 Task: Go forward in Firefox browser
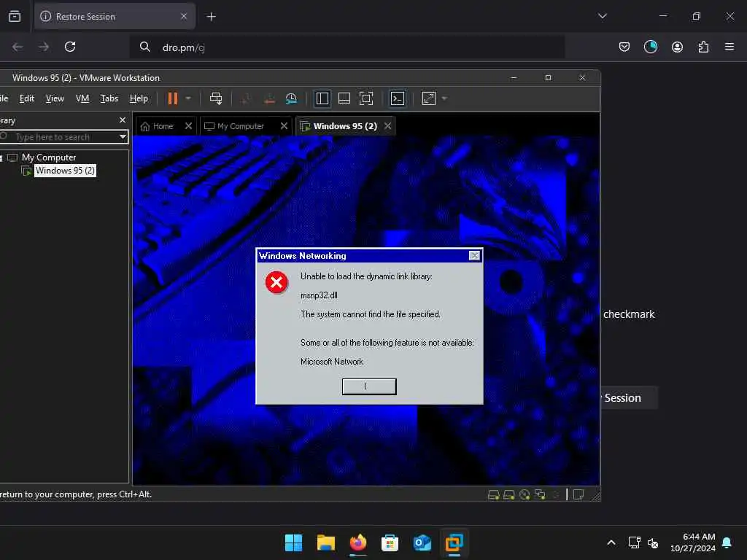[43, 47]
